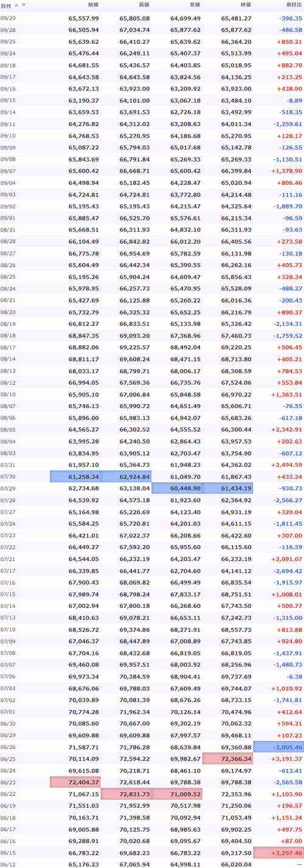
Task: Select open price 67,989.74
Action: pyautogui.click(x=84, y=594)
